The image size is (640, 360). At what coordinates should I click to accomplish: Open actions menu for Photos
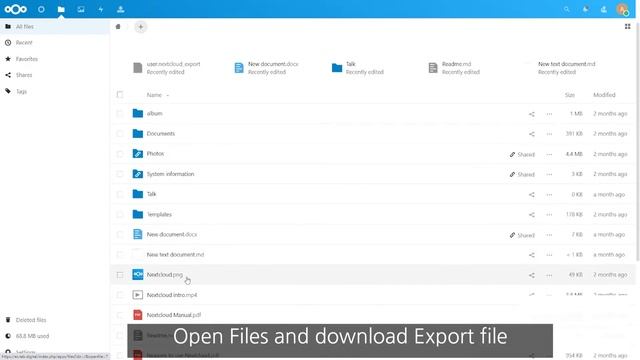click(x=549, y=154)
